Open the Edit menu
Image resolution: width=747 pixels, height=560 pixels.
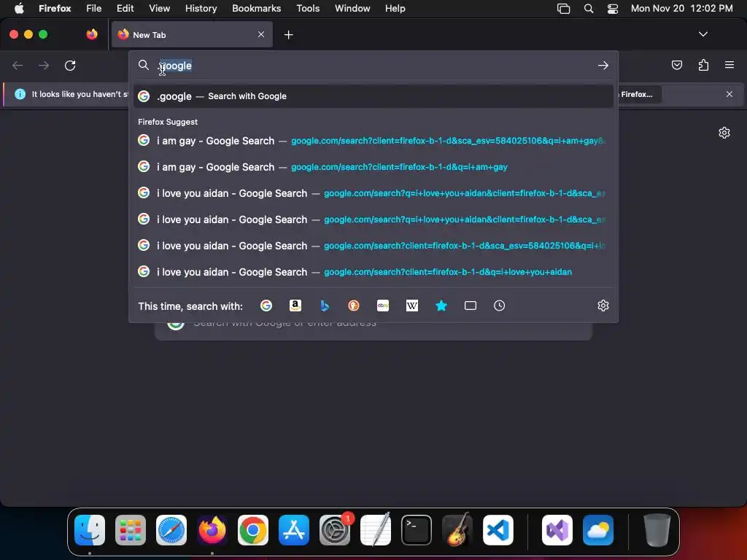[x=125, y=9]
